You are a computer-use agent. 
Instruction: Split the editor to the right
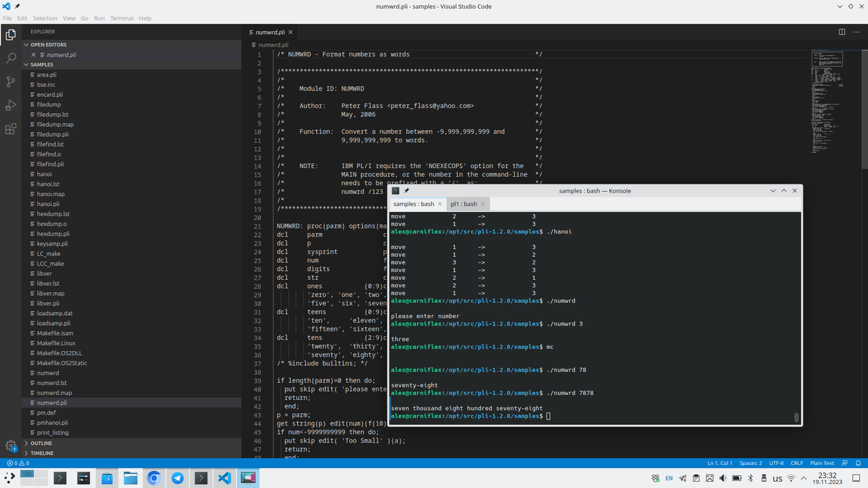tap(842, 32)
